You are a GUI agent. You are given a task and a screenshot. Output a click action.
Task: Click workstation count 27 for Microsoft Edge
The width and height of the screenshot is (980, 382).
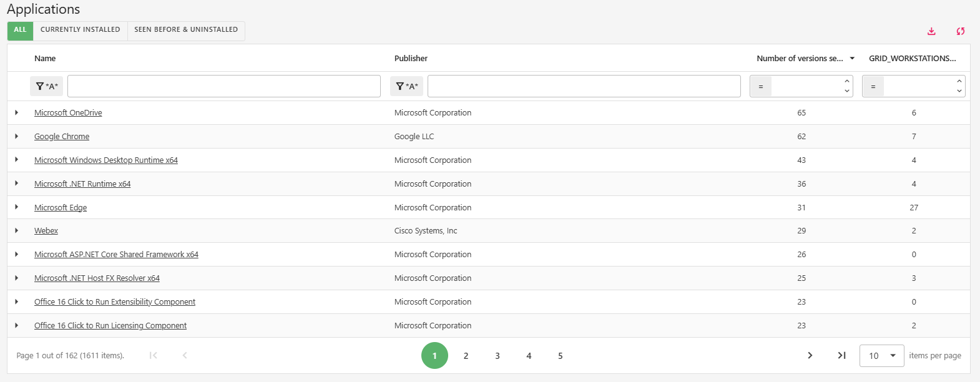[x=914, y=208]
